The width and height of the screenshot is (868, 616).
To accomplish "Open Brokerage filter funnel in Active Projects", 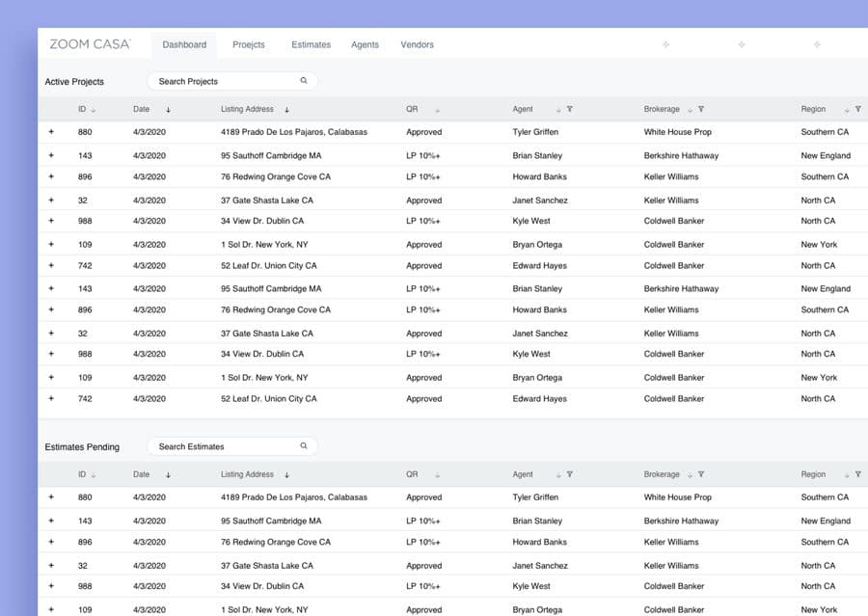I will click(x=701, y=110).
